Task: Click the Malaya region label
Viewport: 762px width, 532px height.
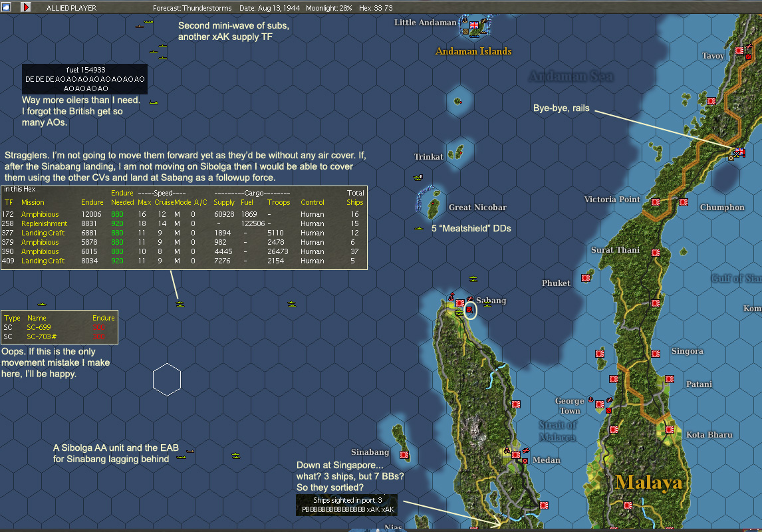Action: click(649, 482)
